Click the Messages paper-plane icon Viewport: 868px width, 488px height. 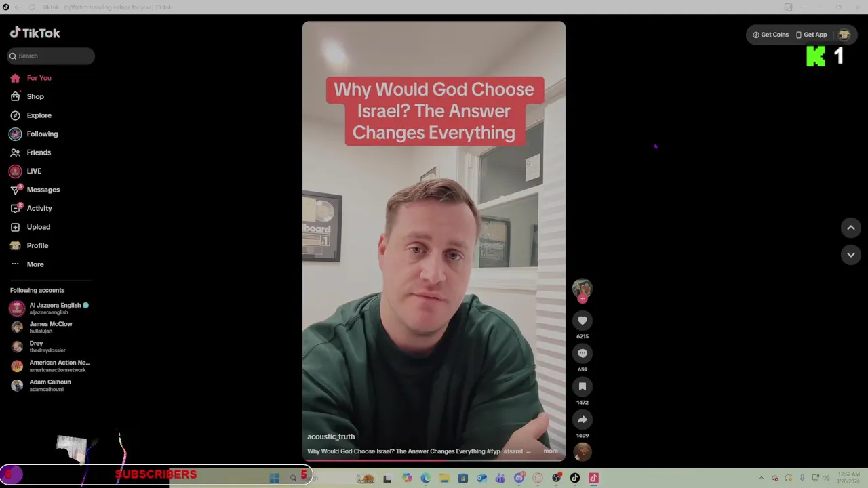click(x=15, y=190)
